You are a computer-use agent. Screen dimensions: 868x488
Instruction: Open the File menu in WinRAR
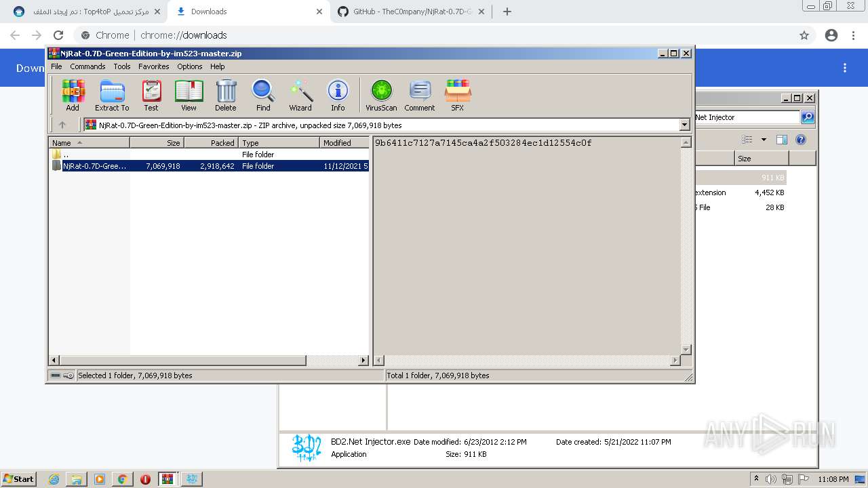(56, 66)
